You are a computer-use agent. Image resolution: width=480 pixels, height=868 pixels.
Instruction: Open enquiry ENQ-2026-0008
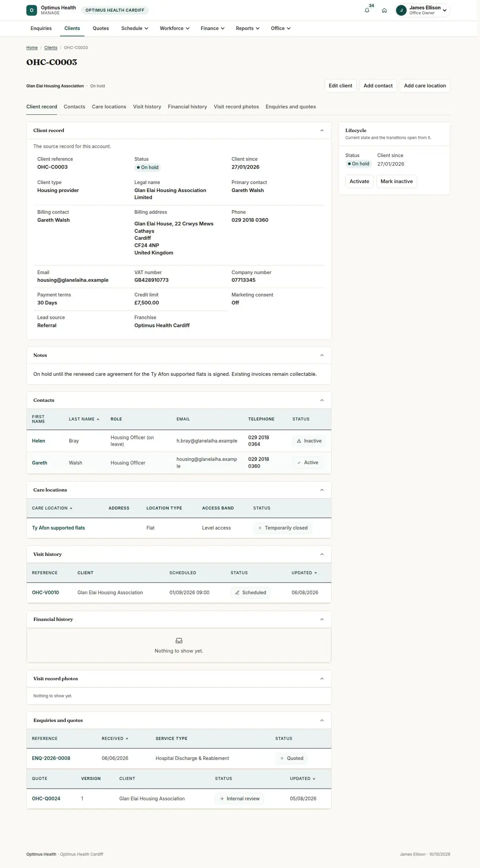pos(51,758)
